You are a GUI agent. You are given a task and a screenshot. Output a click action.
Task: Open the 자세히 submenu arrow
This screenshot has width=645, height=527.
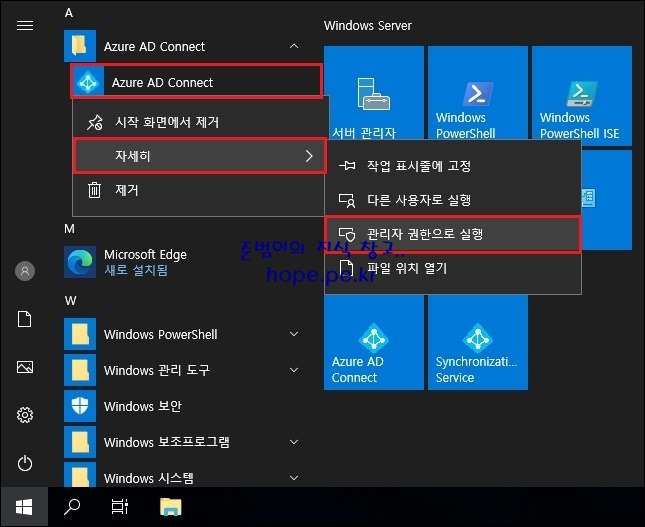[309, 156]
